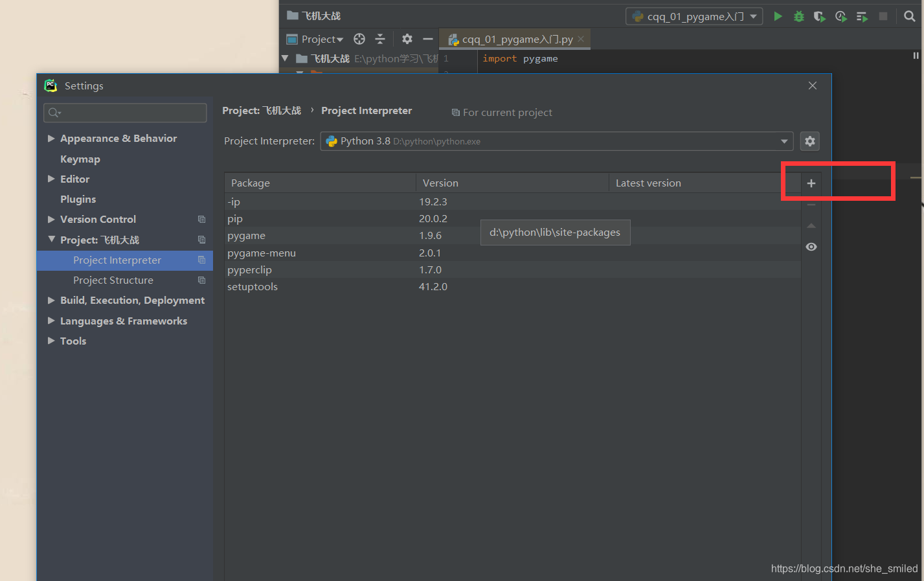Open the run configuration selector
The image size is (924, 581).
click(693, 16)
